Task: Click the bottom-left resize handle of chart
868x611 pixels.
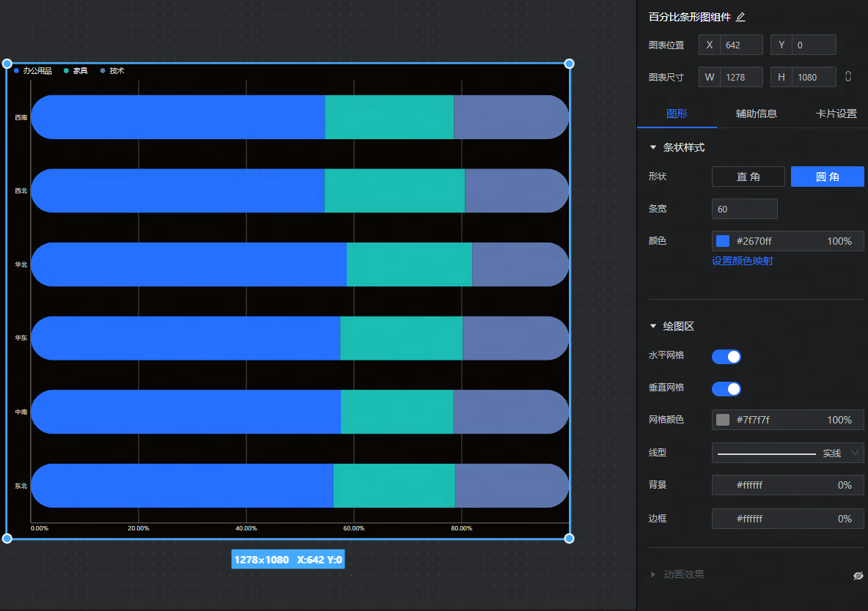Action: (x=7, y=538)
